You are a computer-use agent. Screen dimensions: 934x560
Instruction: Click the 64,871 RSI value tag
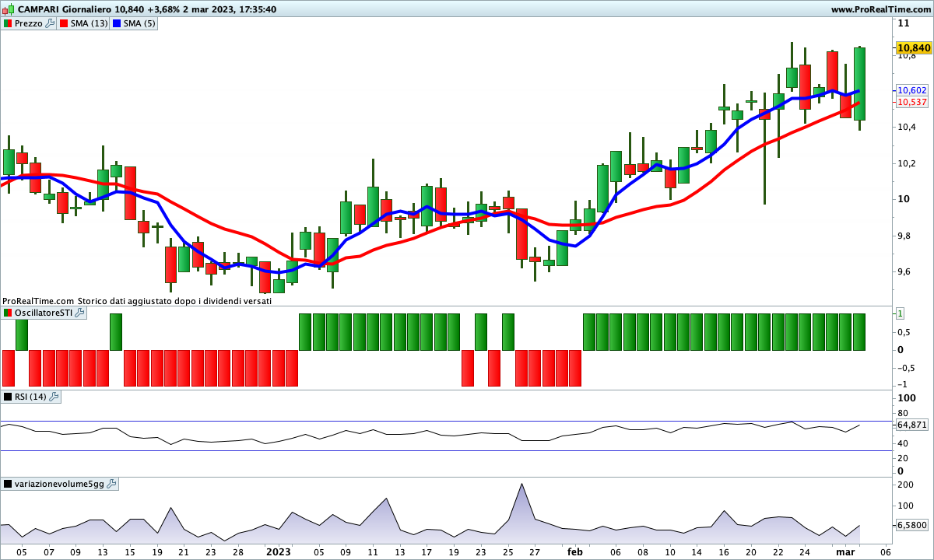point(912,425)
